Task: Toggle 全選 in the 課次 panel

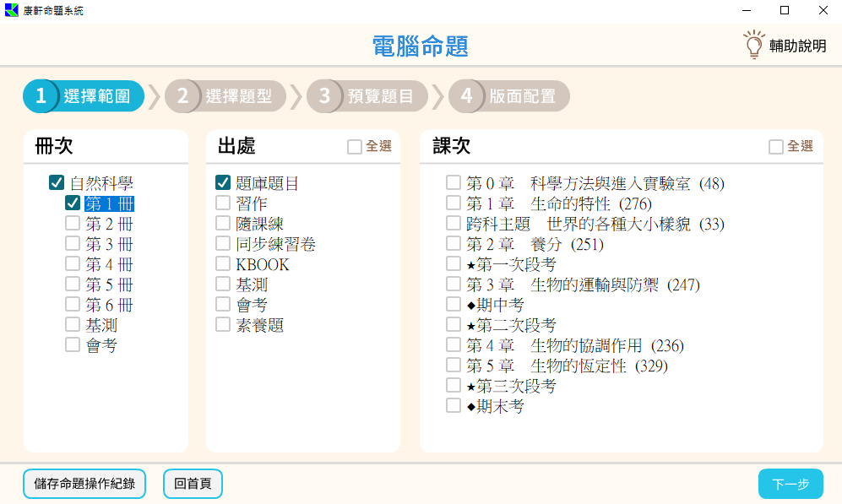Action: tap(776, 147)
